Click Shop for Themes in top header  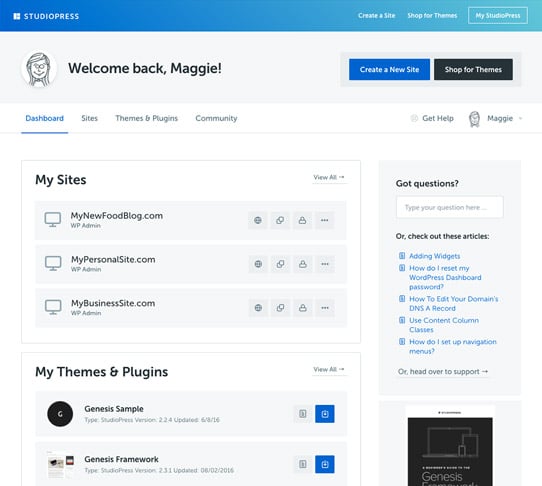point(432,16)
